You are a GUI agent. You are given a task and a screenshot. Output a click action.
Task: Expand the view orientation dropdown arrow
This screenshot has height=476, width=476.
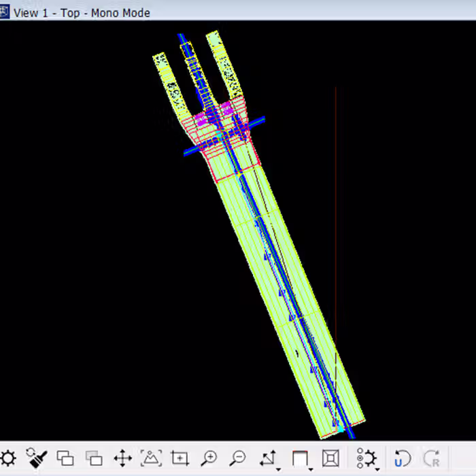point(311,469)
